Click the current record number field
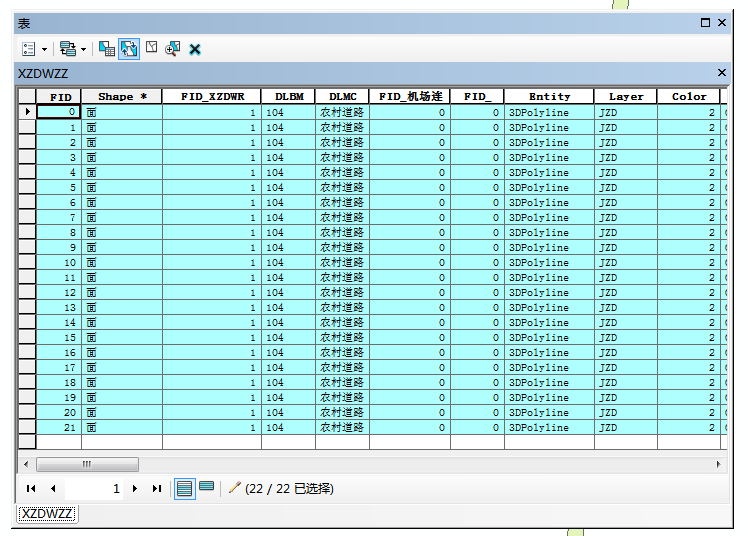This screenshot has height=536, width=748. click(94, 489)
